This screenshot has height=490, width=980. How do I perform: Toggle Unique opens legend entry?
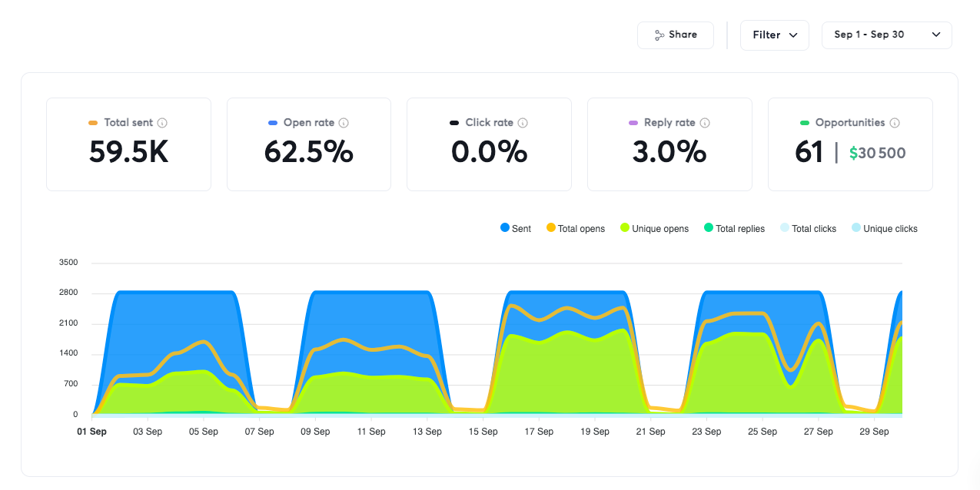click(654, 229)
